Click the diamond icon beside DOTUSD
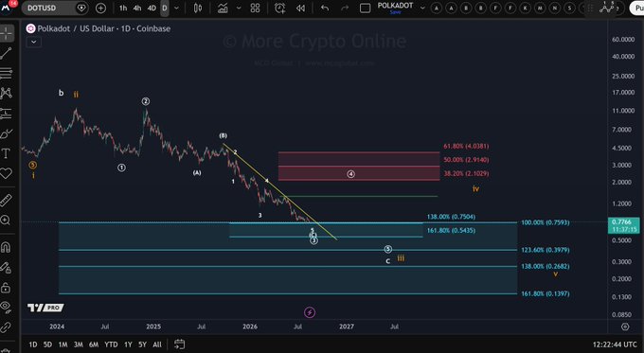This screenshot has height=353, width=644. coord(81,8)
